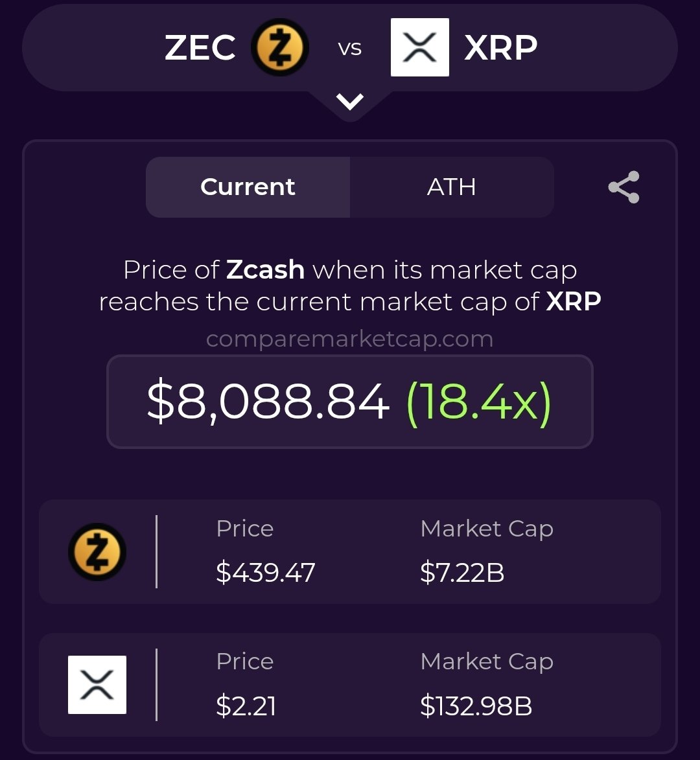The height and width of the screenshot is (760, 700).
Task: Click the ZEC ticker label
Action: (200, 48)
